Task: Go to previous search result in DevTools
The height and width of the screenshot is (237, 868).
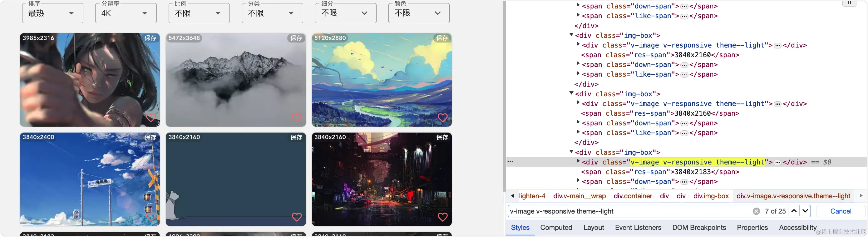Action: (x=794, y=211)
